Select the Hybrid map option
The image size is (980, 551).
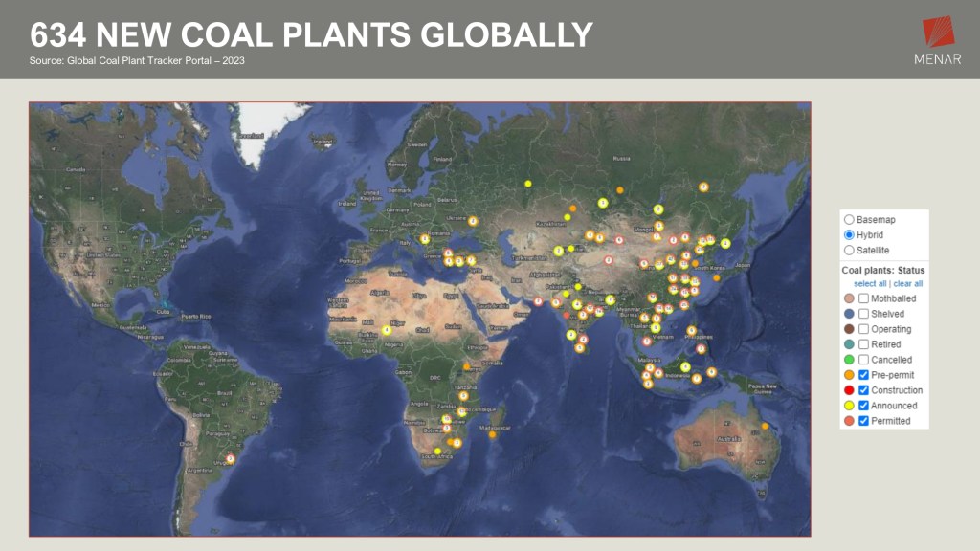848,234
